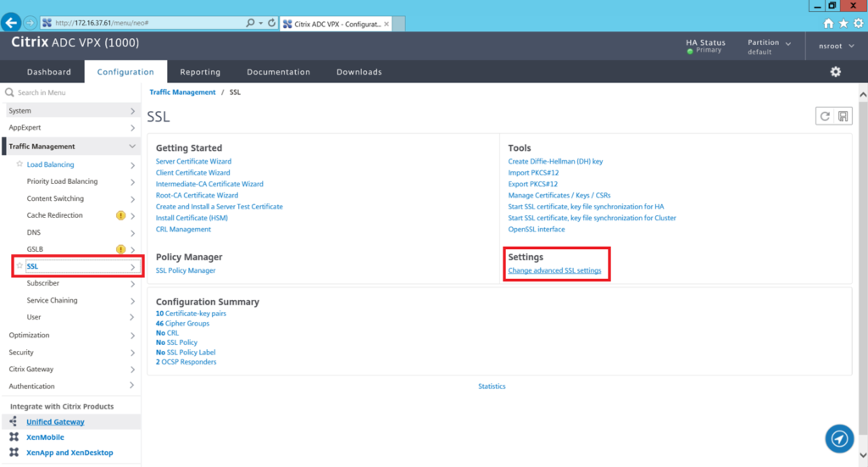Click the GSLB warning icon
This screenshot has height=467, width=868.
pos(120,249)
